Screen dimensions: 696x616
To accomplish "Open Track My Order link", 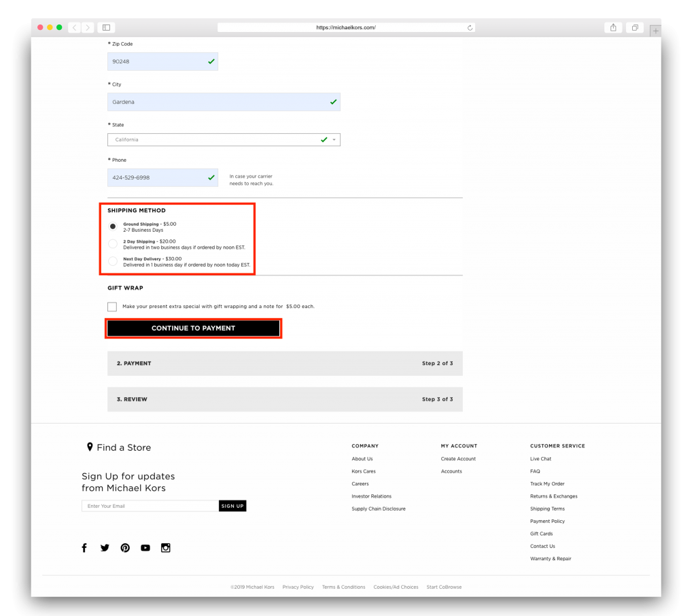I will coord(547,483).
